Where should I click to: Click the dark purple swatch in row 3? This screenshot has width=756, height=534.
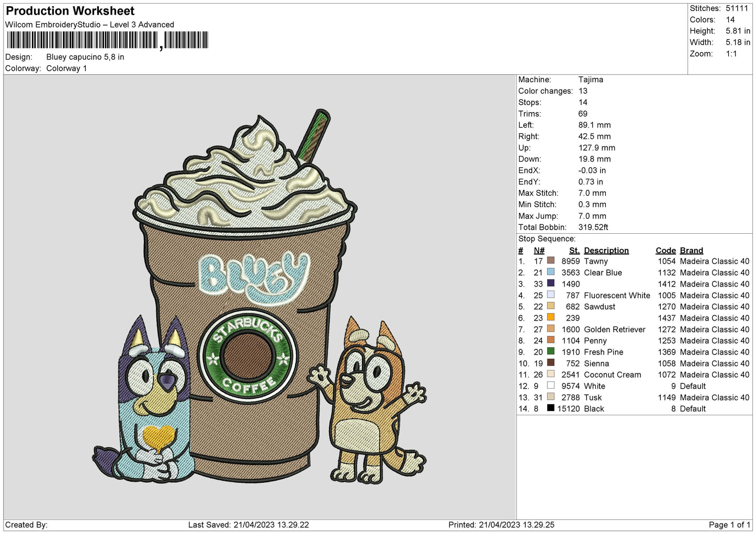(550, 283)
